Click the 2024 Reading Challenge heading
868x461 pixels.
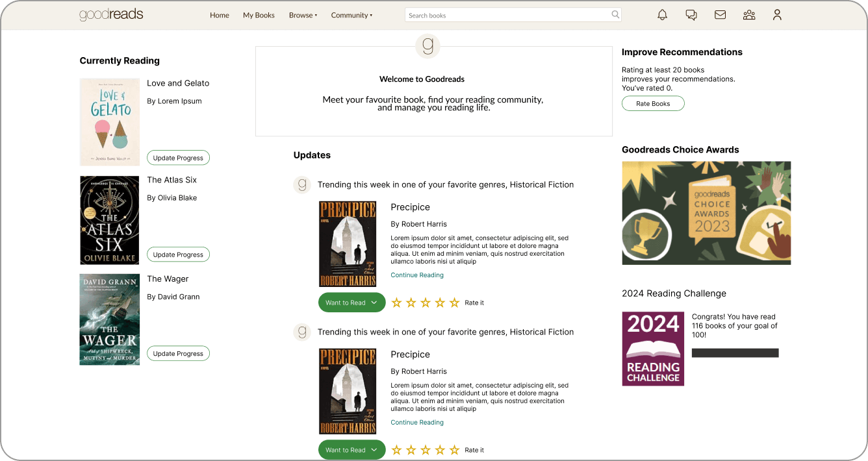pos(674,293)
